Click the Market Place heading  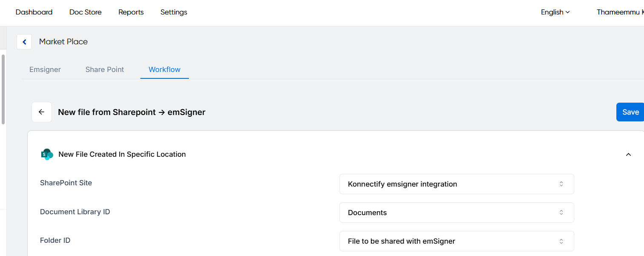[63, 42]
